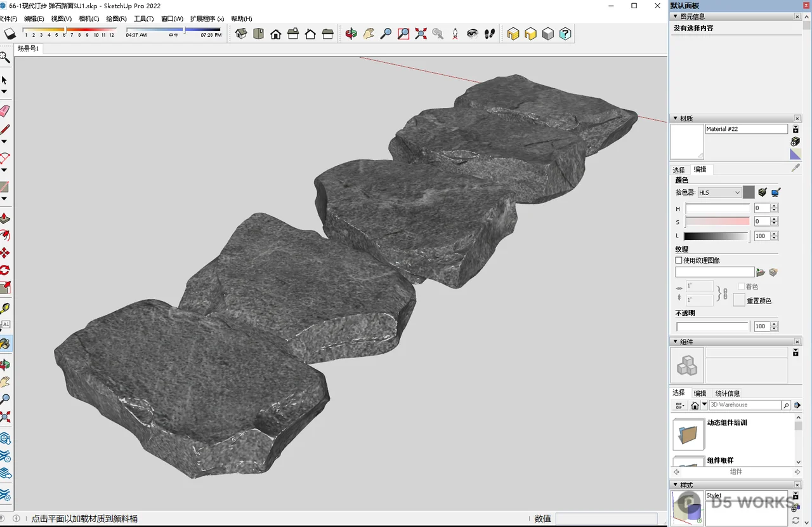Select the Eraser tool in left toolbar
This screenshot has width=812, height=527.
[4, 111]
